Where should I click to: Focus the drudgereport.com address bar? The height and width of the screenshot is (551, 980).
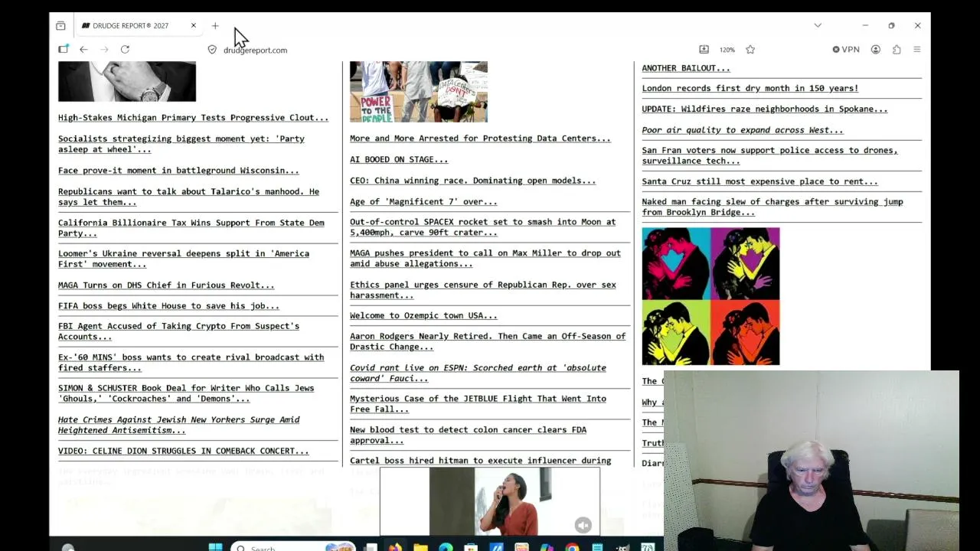coord(255,50)
